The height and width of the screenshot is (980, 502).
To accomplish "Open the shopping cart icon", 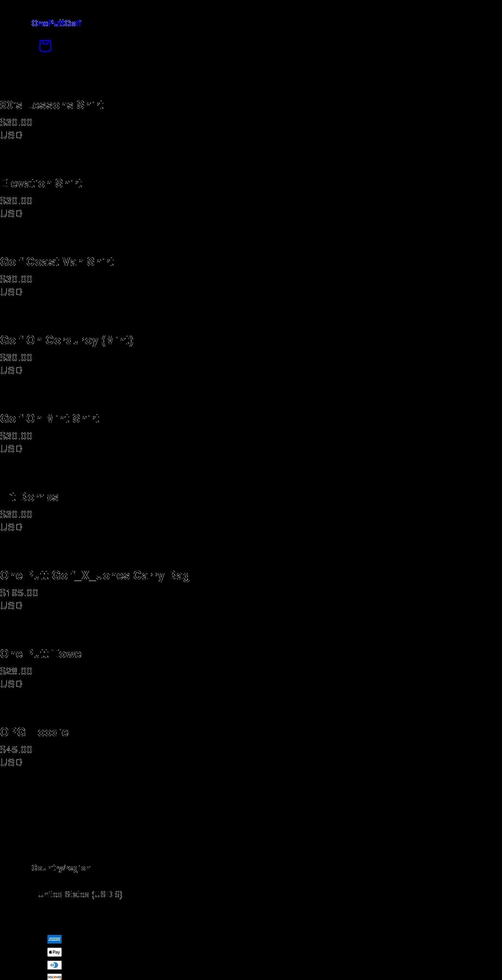I will 45,46.
